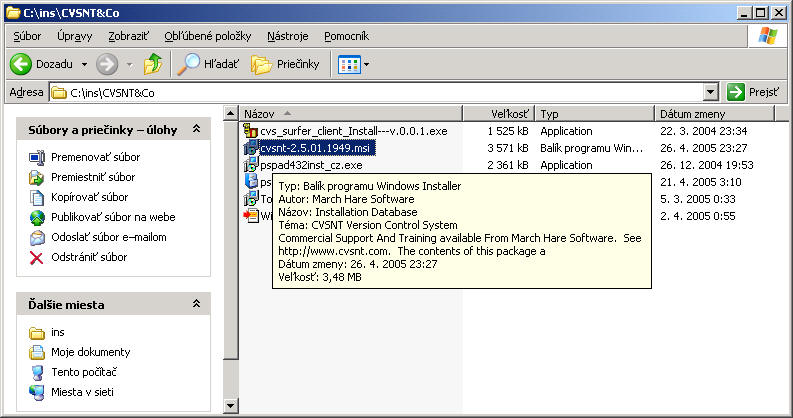The image size is (793, 418).
Task: Select pspad432inst_cz.exe file
Action: [311, 165]
